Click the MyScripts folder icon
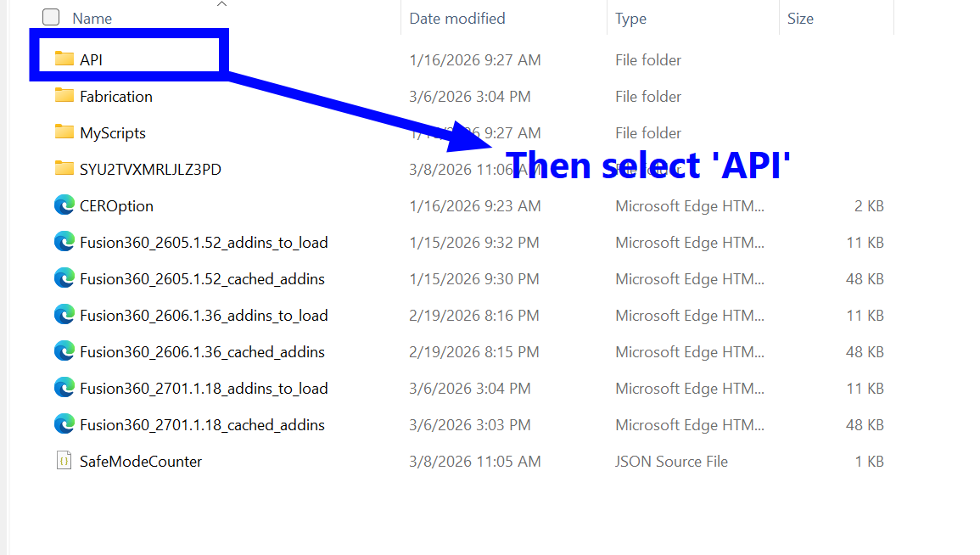Screen dimensions: 980x555 (64, 132)
